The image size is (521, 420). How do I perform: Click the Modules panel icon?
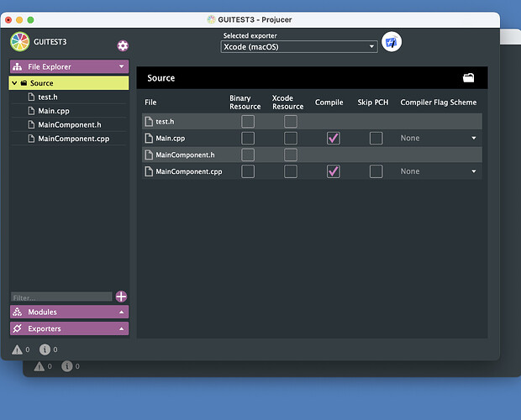pyautogui.click(x=18, y=312)
